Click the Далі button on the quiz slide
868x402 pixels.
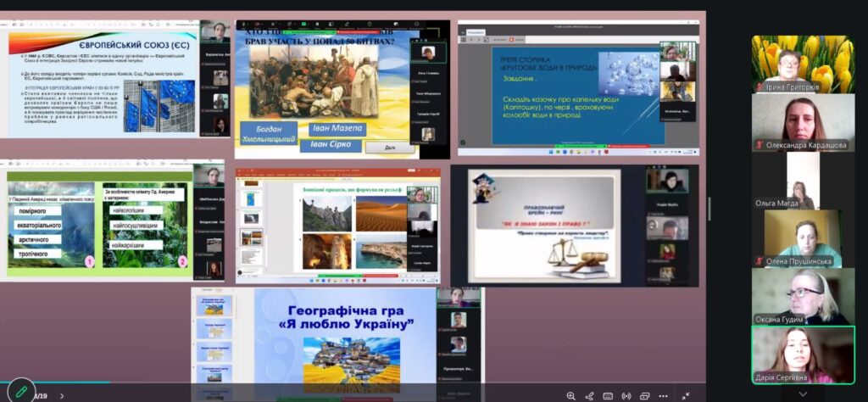[x=390, y=148]
